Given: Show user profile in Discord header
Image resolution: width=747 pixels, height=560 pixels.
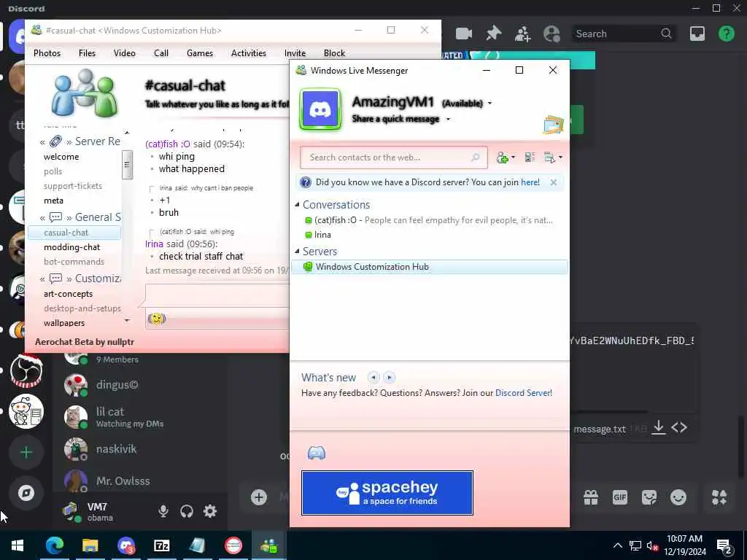Looking at the screenshot, I should pyautogui.click(x=551, y=34).
